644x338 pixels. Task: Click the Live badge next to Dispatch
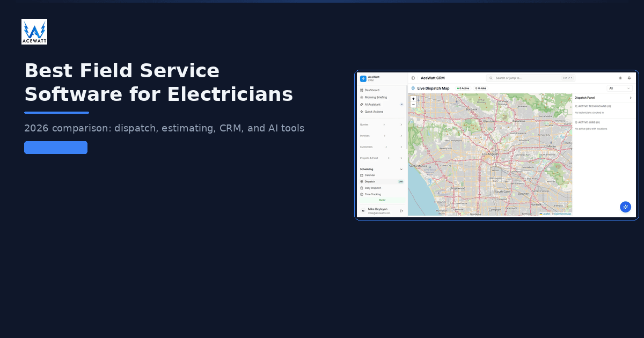400,181
